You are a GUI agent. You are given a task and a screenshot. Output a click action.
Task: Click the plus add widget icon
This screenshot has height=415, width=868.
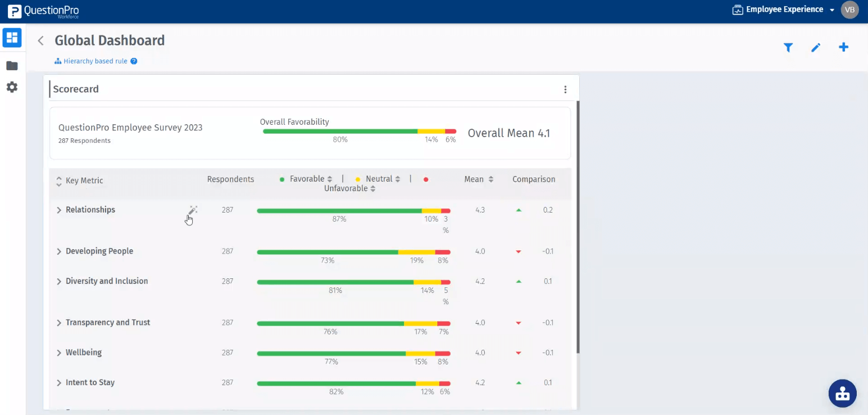point(843,47)
